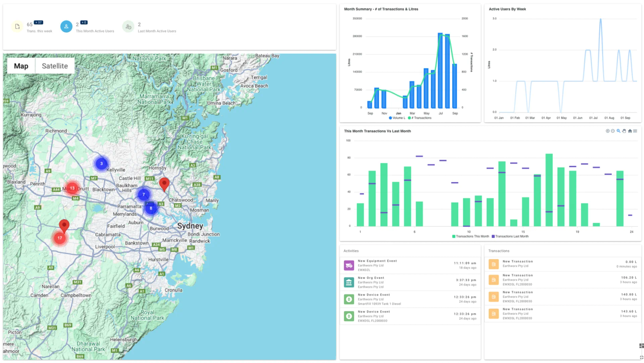Viewport: 644px width, 363px height.
Task: Open the New Equipment Event activity
Action: coord(410,265)
